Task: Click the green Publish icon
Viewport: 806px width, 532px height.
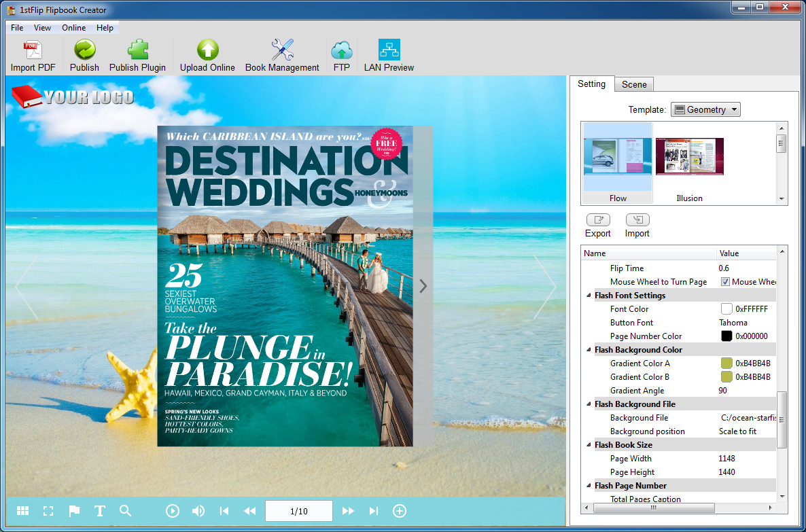Action: pyautogui.click(x=84, y=51)
